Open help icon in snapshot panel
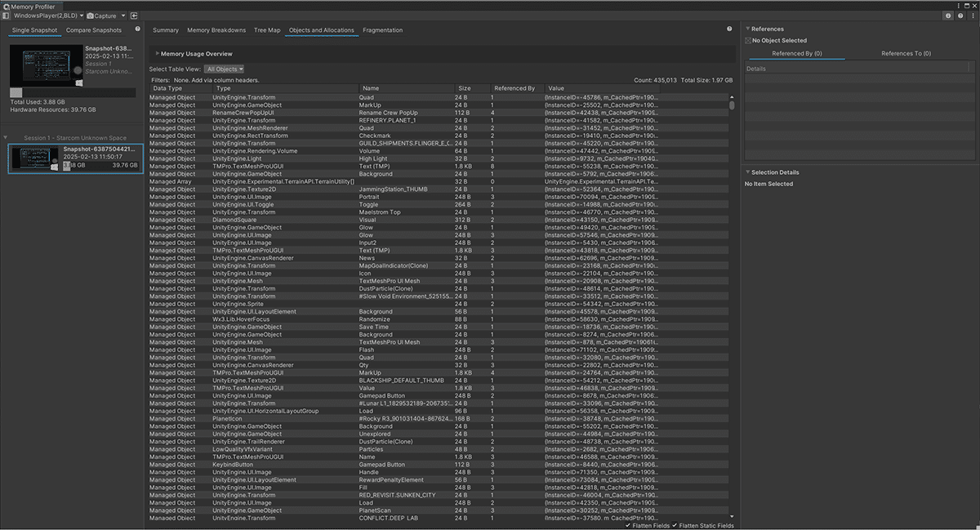Screen dimensions: 980x530 137,29
